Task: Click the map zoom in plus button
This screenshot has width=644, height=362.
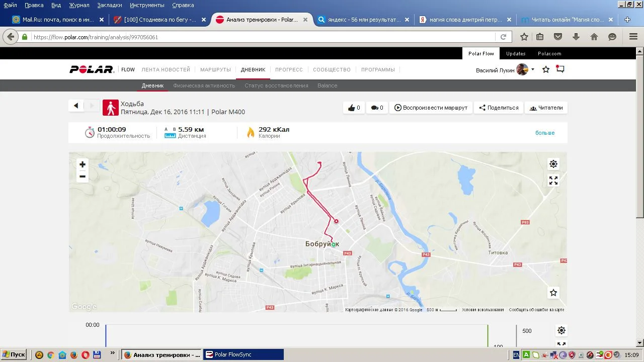Action: tap(83, 164)
